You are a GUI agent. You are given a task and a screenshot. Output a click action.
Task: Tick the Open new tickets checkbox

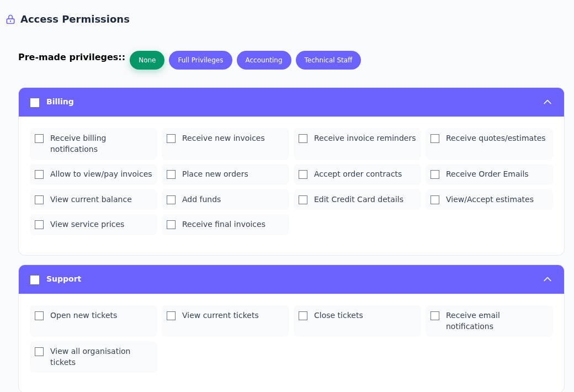pos(39,316)
